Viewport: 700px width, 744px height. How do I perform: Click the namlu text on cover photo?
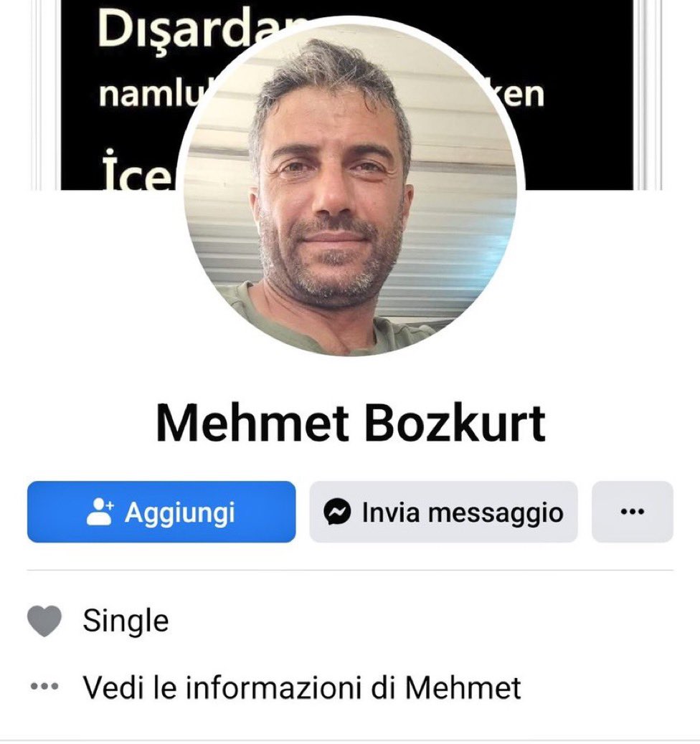click(x=148, y=93)
